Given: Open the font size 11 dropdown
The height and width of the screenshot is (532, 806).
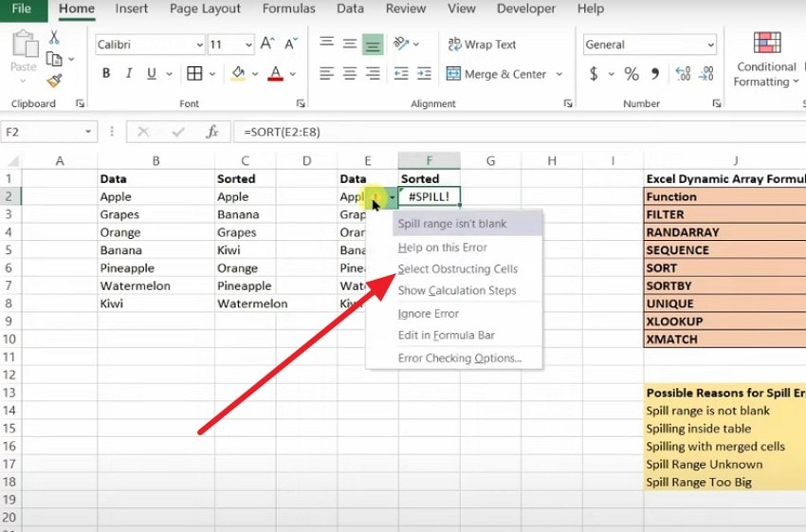Looking at the screenshot, I should 248,46.
